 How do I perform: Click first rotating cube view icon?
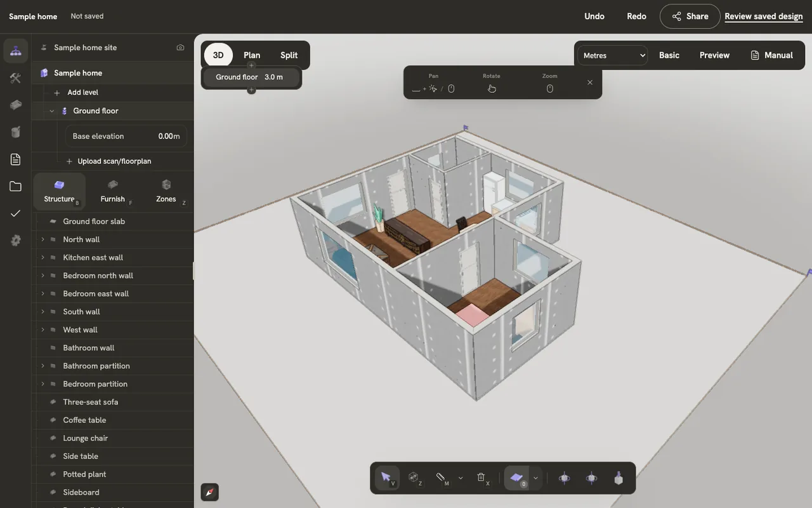(564, 478)
